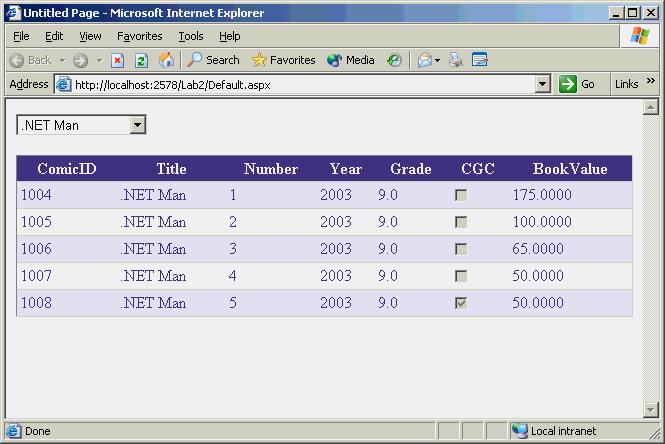Screen dimensions: 665x444
Task: Click the CGC column header
Action: click(x=478, y=169)
